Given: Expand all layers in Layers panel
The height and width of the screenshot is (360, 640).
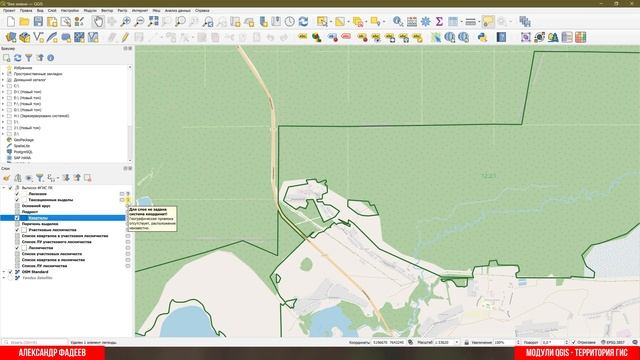Looking at the screenshot, I should click(66, 178).
